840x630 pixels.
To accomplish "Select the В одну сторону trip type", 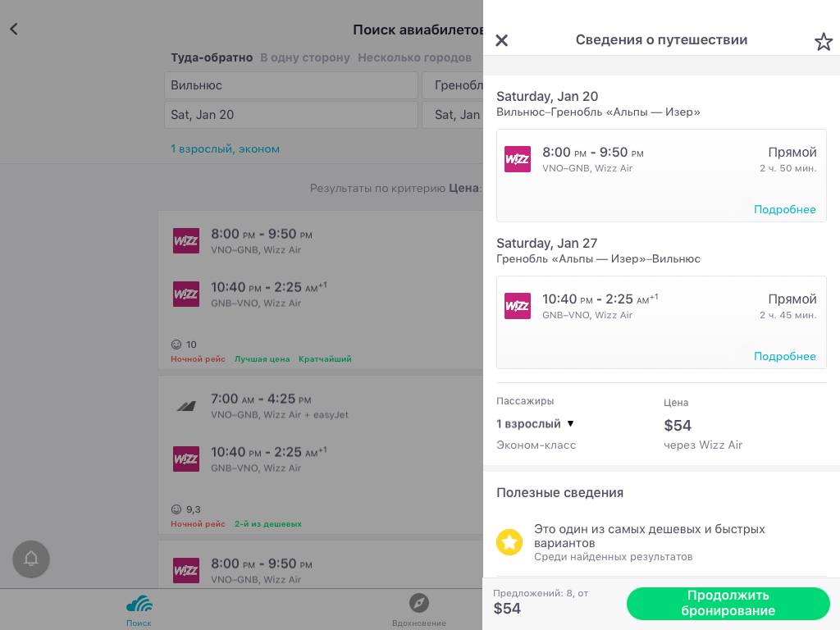I will pos(305,58).
